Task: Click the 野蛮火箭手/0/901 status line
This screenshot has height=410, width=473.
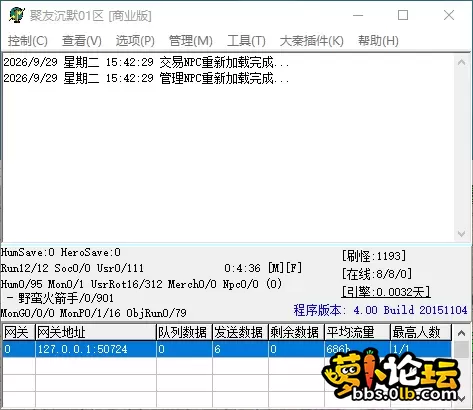Action: tap(60, 298)
